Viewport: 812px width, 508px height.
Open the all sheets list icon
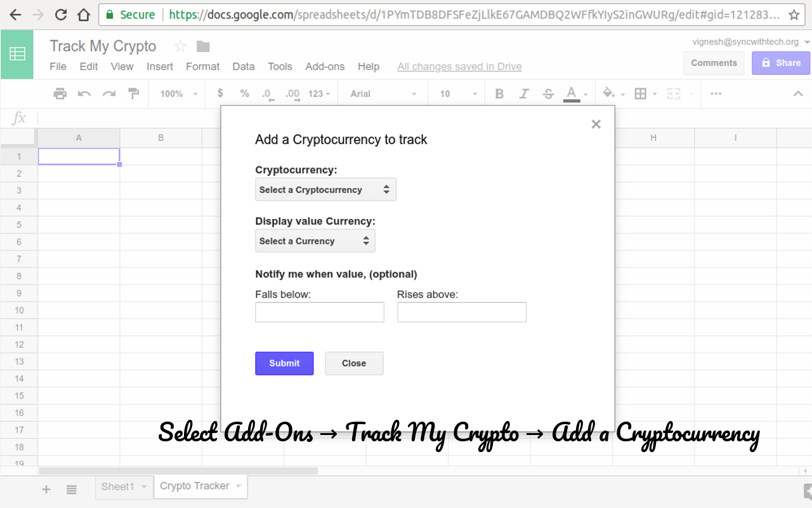(x=71, y=489)
